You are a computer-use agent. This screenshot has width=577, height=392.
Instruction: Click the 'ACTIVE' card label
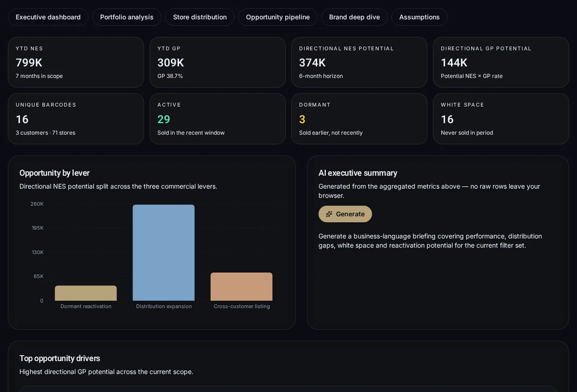point(169,105)
